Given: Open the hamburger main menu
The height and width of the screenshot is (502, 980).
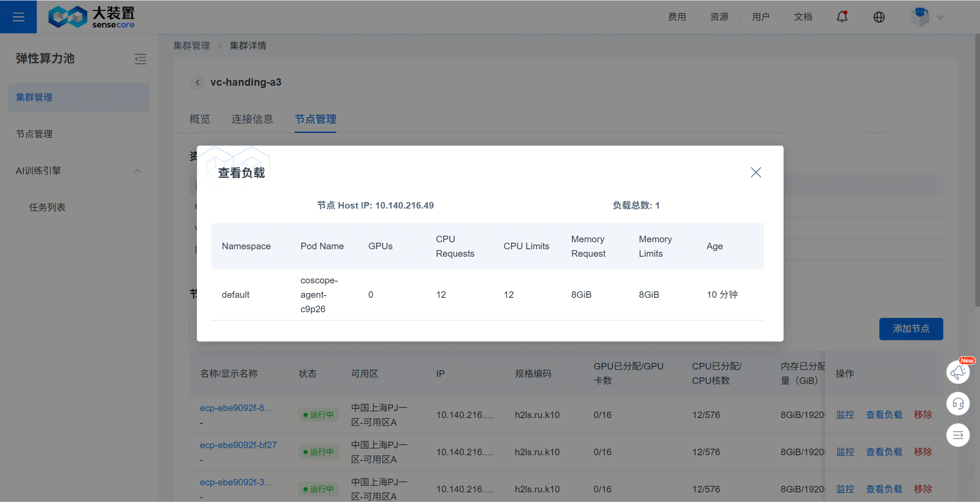Looking at the screenshot, I should 18,17.
